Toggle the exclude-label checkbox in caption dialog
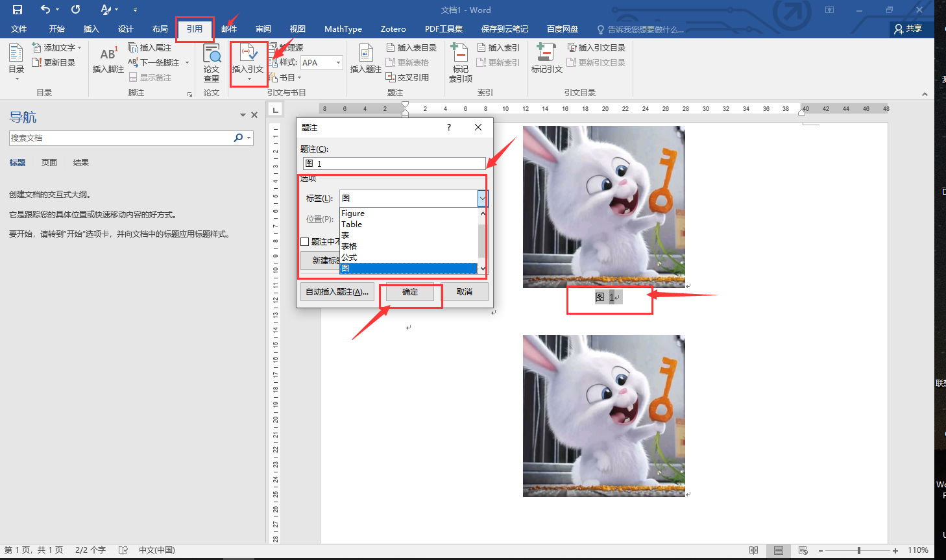 tap(305, 241)
